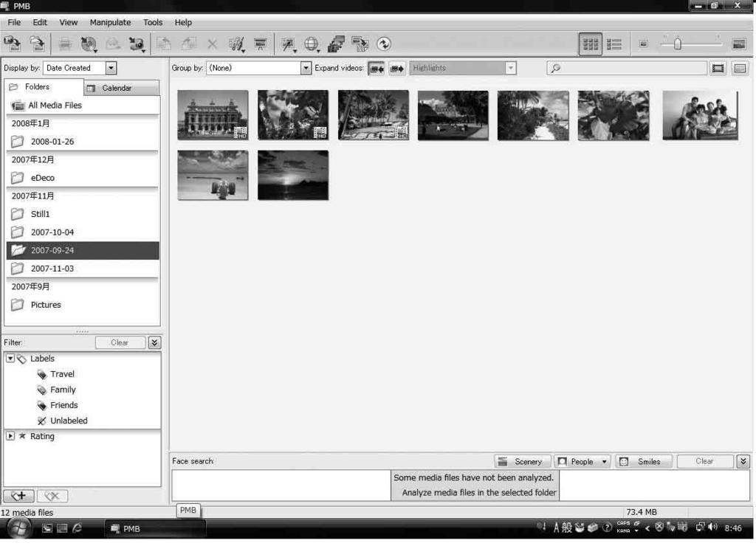Viewport: 756px width, 546px height.
Task: Click the large thumbnail size icon
Action: click(x=739, y=44)
